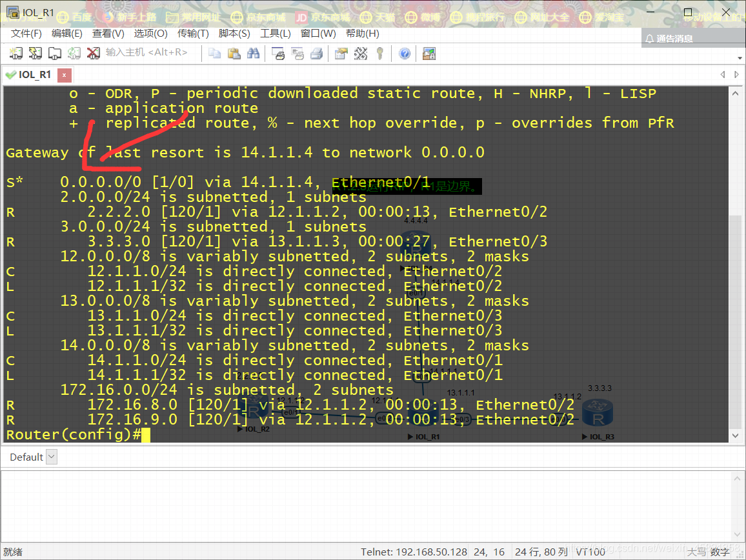Screen dimensions: 746x560
Task: Open the 窗口(W) menu
Action: pyautogui.click(x=318, y=34)
